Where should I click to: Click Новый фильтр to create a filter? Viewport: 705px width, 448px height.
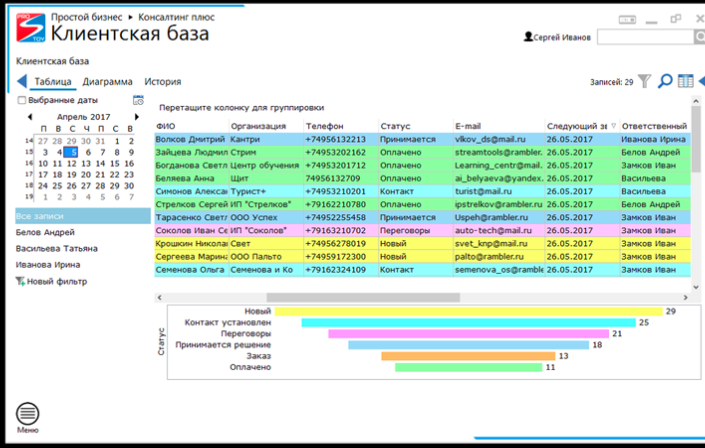tap(57, 282)
